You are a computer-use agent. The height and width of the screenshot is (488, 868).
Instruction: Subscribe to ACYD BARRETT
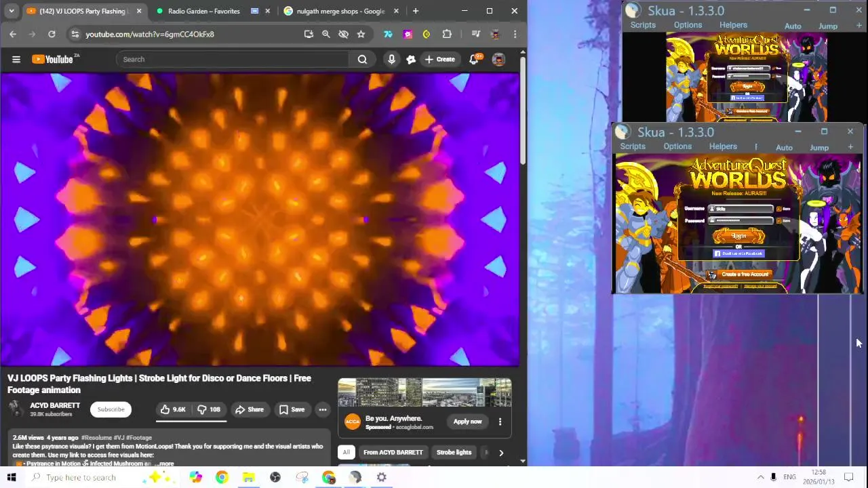click(x=111, y=409)
